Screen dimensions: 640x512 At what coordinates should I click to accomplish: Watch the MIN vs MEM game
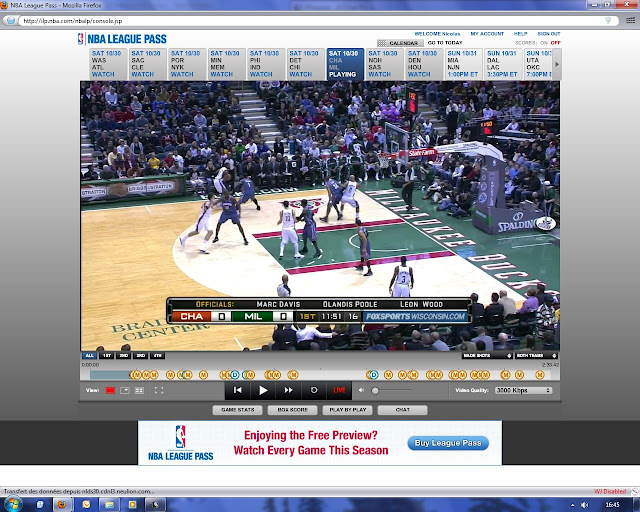tap(227, 64)
